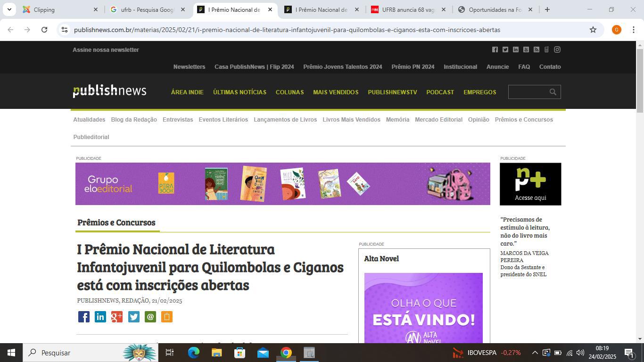The image size is (644, 362).
Task: Open PublishNews Twitter page in header
Action: click(x=505, y=49)
